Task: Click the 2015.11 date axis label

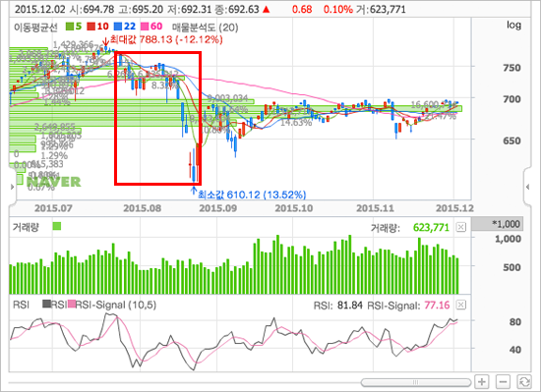Action: (x=375, y=208)
